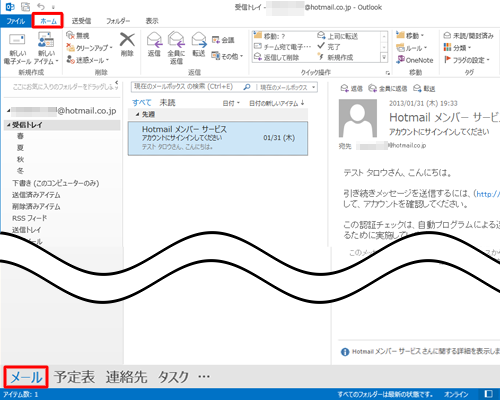Select 新規作成 quick step

pos(336,57)
